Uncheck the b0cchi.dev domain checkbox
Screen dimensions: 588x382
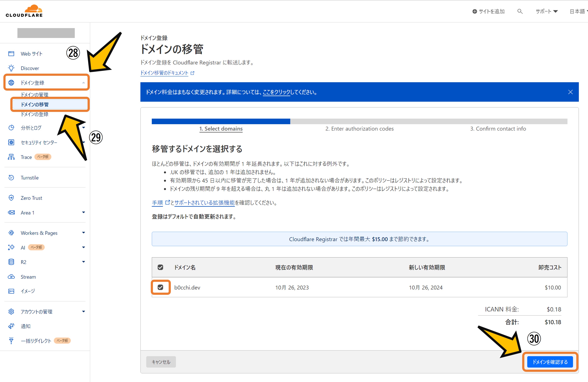coord(160,287)
